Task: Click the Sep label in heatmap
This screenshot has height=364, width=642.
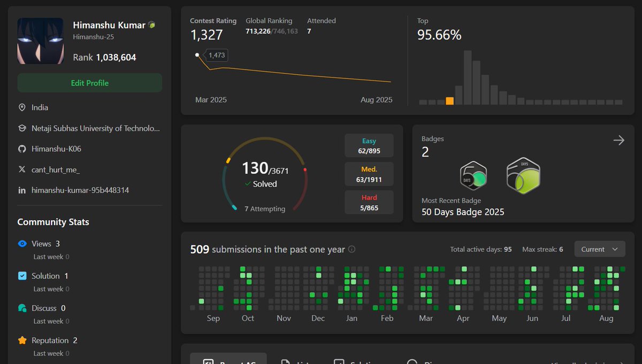Action: point(213,318)
